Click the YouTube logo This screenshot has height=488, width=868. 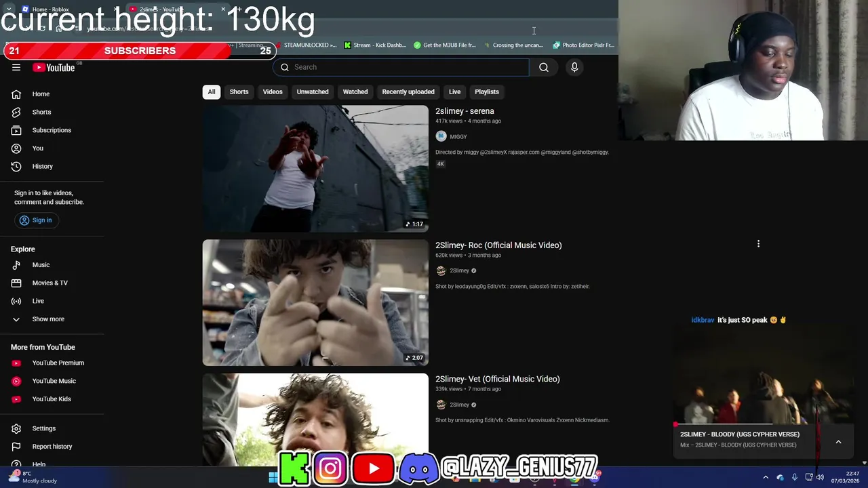click(x=54, y=67)
